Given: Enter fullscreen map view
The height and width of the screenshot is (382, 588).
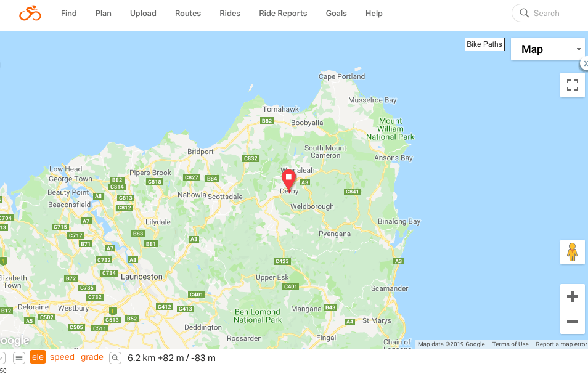Looking at the screenshot, I should 572,85.
